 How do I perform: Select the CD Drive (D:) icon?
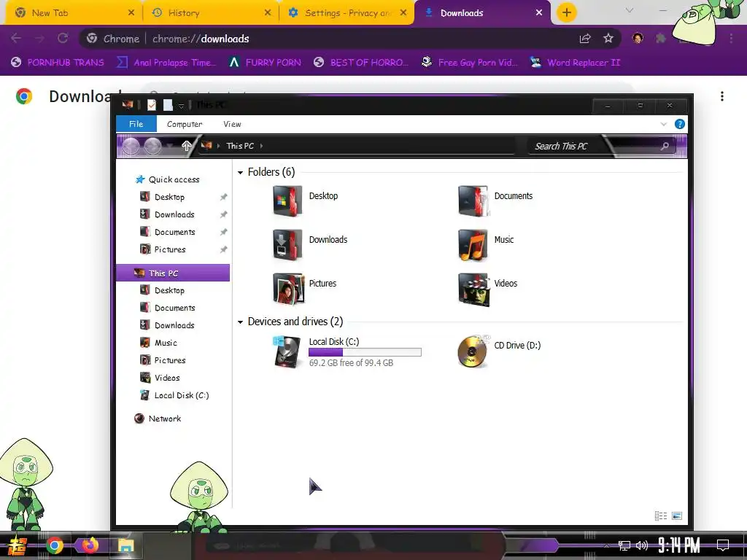coord(473,352)
